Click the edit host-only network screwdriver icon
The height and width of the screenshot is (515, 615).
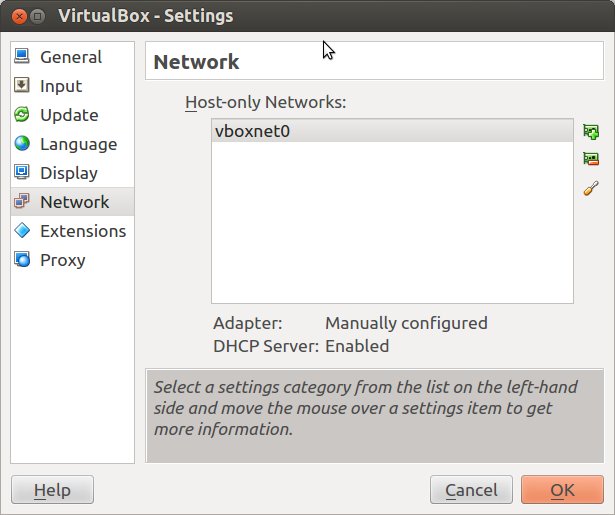click(591, 188)
